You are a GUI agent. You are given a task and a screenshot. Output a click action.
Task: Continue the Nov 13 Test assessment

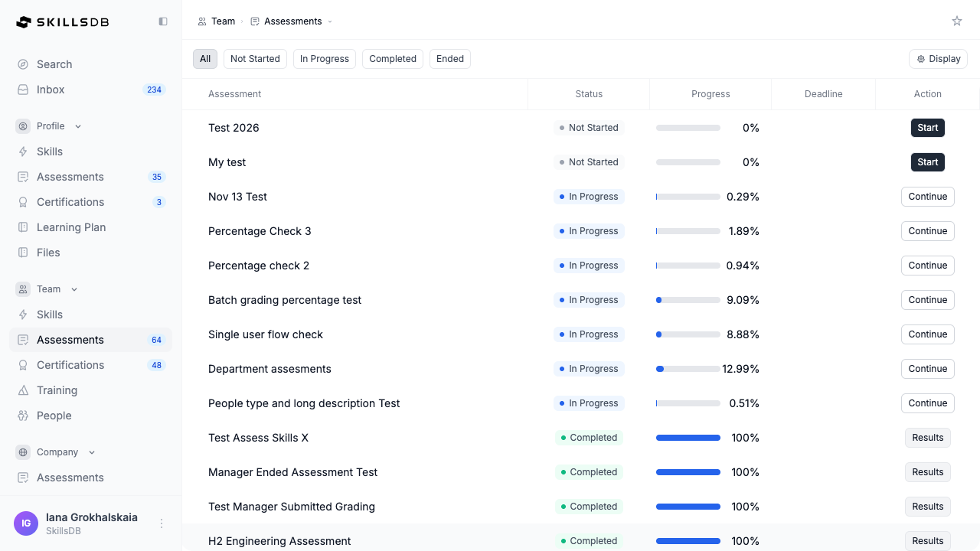tap(928, 197)
